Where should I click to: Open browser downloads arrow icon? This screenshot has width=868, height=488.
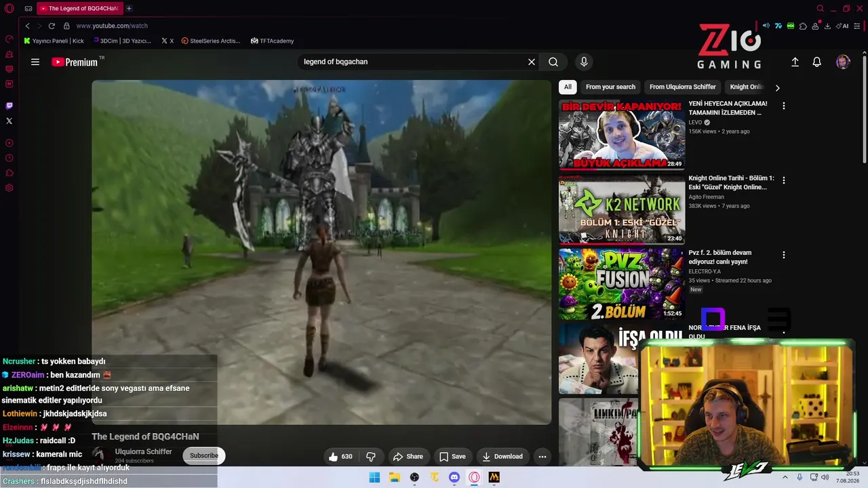(x=827, y=26)
